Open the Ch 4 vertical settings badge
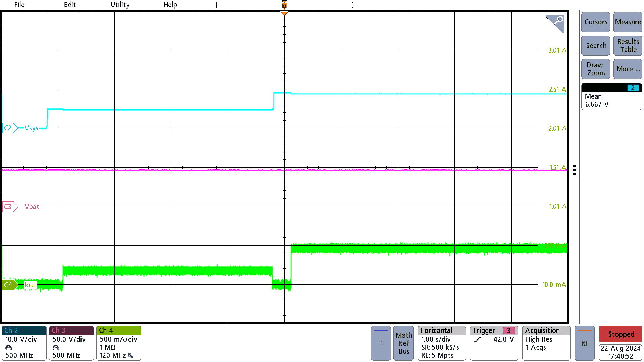This screenshot has height=362, width=644. 119,343
